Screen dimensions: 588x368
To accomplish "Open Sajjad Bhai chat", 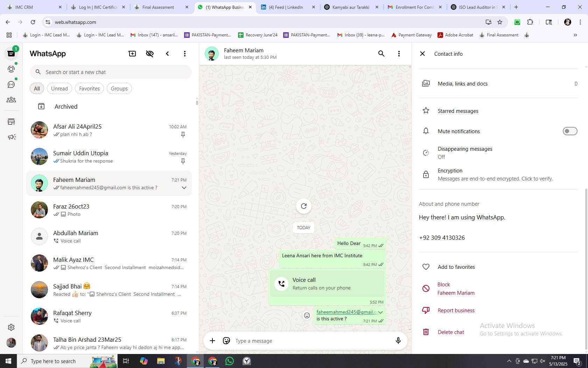I will [109, 290].
